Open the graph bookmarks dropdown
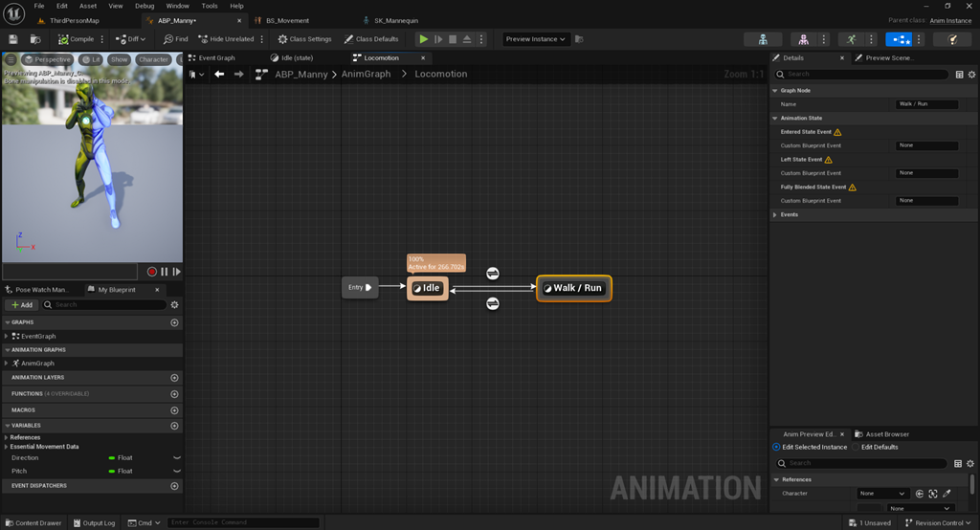The width and height of the screenshot is (980, 530). tap(196, 75)
